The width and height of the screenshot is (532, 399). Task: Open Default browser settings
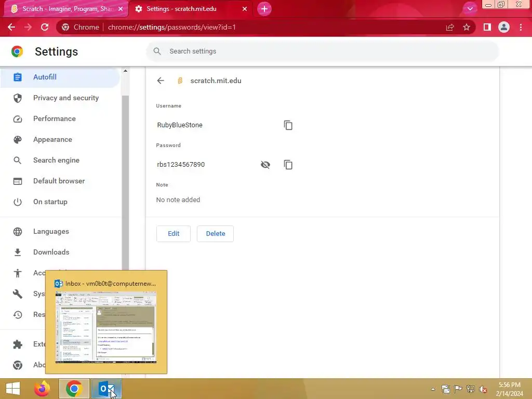click(x=60, y=181)
